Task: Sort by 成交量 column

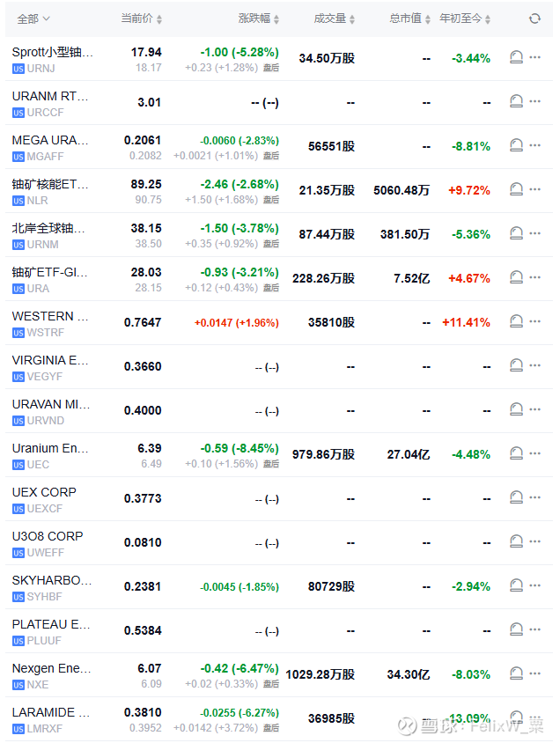Action: tap(334, 18)
